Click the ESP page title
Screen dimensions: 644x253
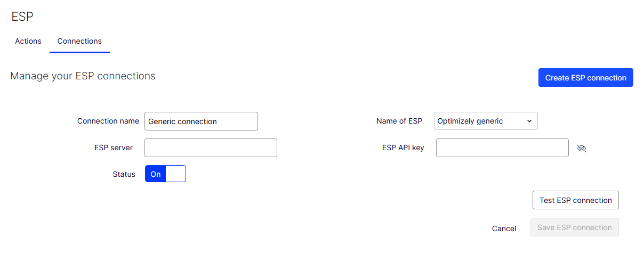coord(22,17)
